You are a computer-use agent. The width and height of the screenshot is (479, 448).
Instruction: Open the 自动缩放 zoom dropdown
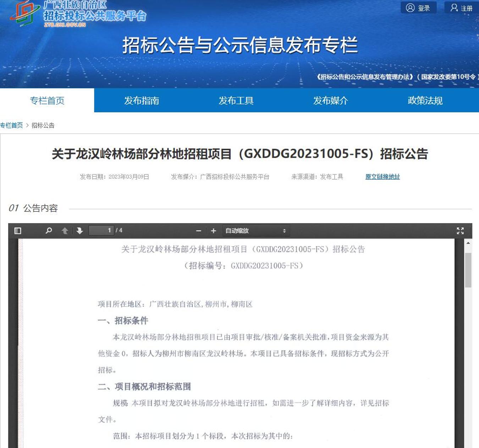(255, 231)
